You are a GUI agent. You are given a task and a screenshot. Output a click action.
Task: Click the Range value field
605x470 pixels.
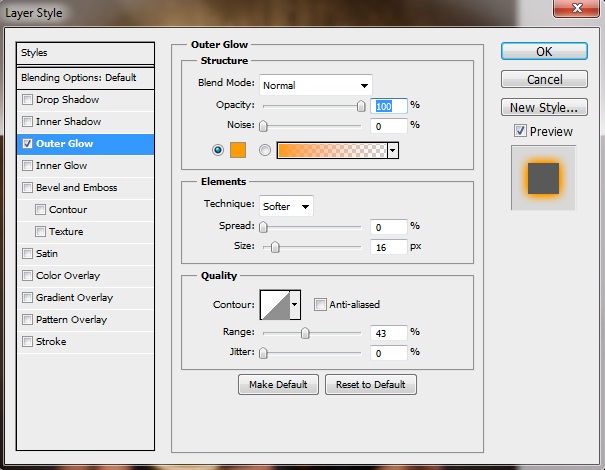point(389,333)
